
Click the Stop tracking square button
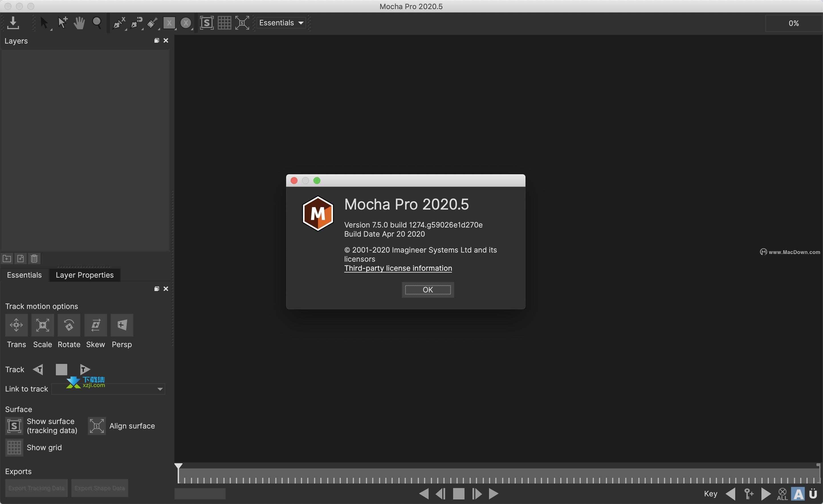pyautogui.click(x=62, y=370)
